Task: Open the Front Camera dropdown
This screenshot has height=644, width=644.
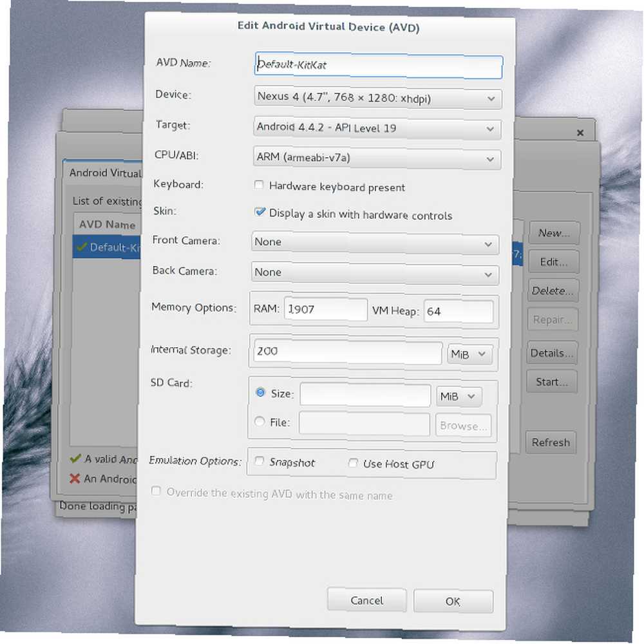Action: click(x=375, y=243)
